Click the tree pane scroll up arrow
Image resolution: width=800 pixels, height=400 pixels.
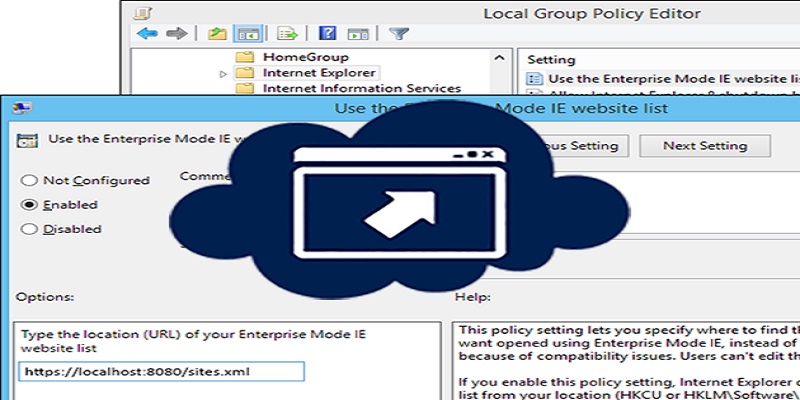(499, 58)
